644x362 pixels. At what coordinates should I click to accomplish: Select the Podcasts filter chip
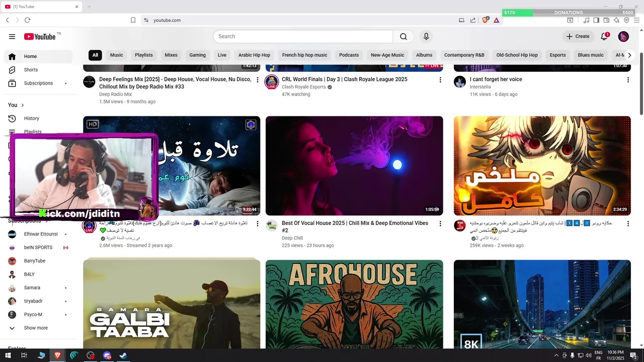click(349, 55)
